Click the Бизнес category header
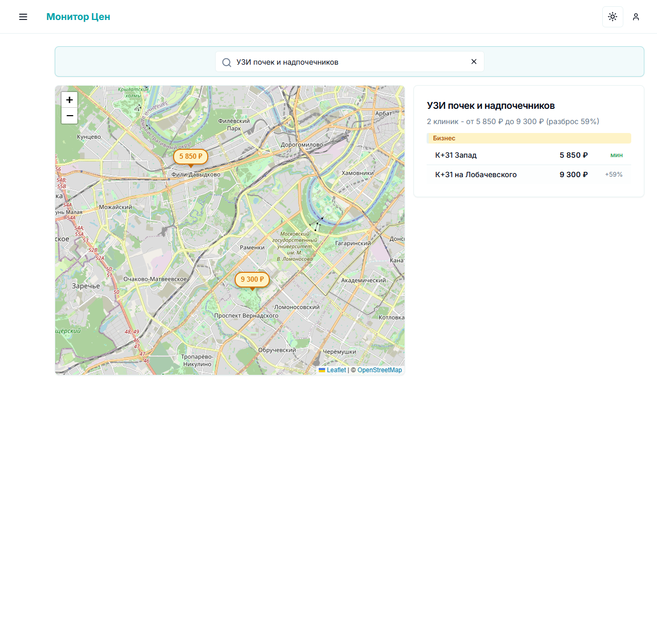The width and height of the screenshot is (657, 644). [444, 138]
